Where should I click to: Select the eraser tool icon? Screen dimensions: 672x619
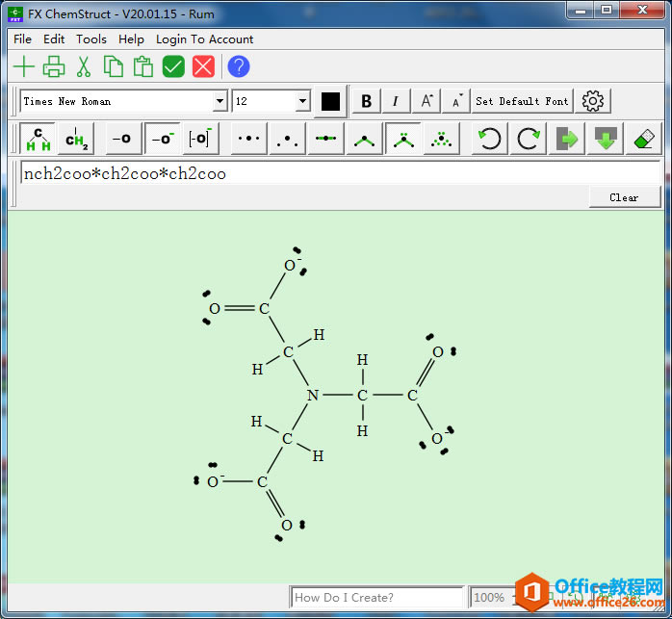coord(644,139)
